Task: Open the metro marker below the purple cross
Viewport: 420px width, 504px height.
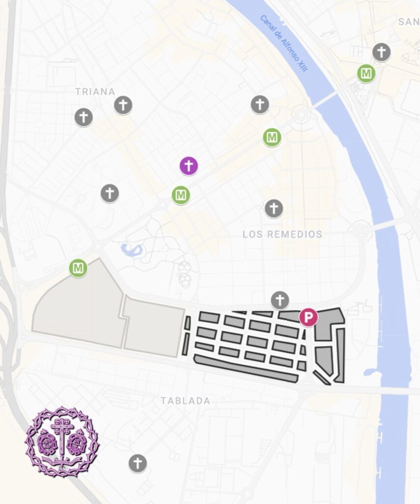Action: (x=181, y=195)
